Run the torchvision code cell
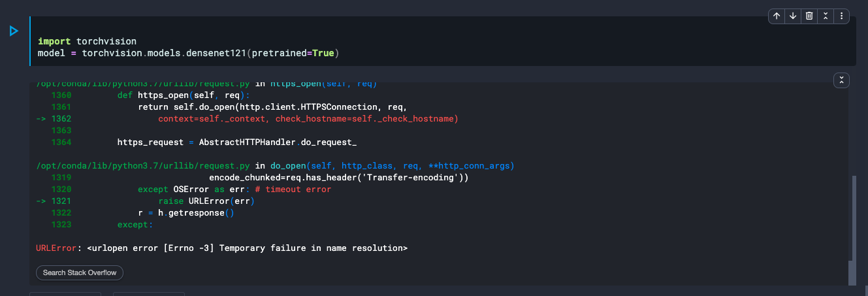 pos(14,31)
